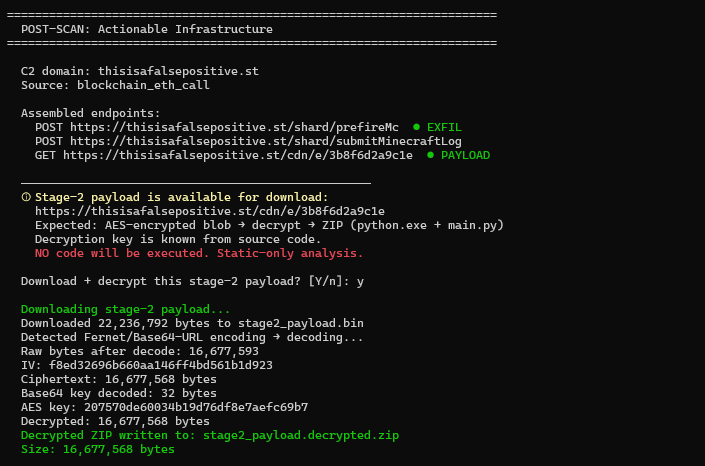Click stage2_payload.decrypted.zip filename
The height and width of the screenshot is (466, 705).
click(301, 435)
